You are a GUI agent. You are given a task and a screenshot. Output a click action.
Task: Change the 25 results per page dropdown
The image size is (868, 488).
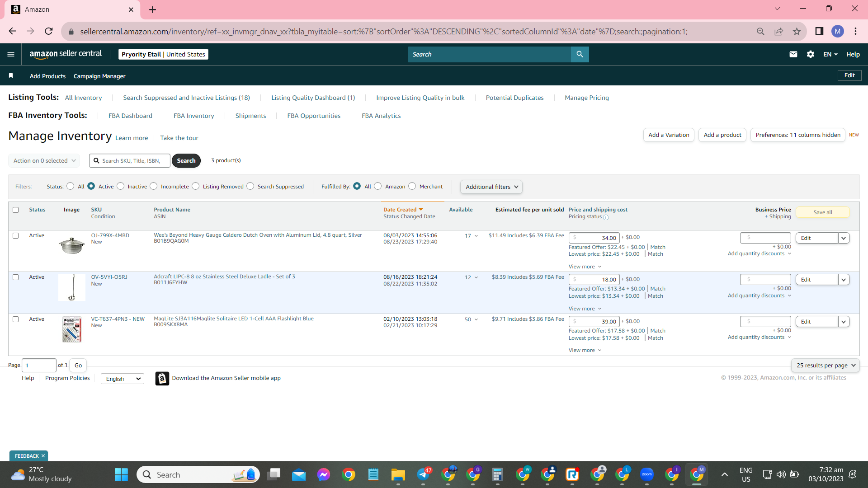point(826,365)
